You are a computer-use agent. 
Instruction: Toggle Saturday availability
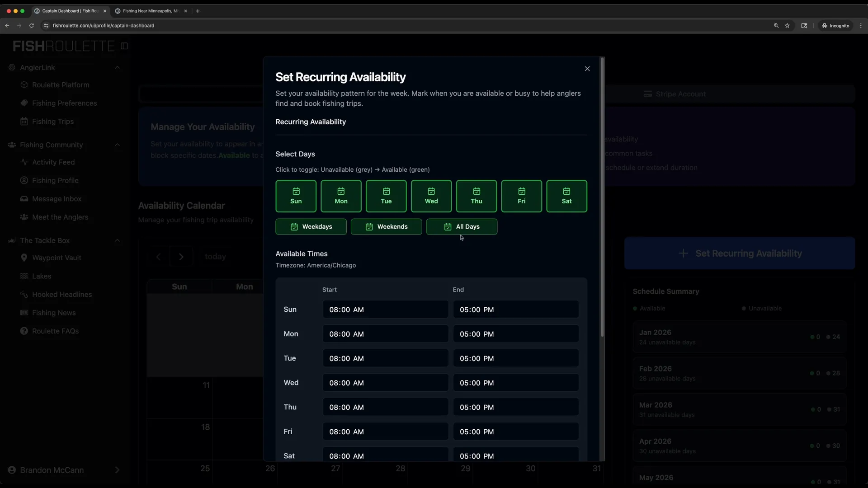point(567,196)
